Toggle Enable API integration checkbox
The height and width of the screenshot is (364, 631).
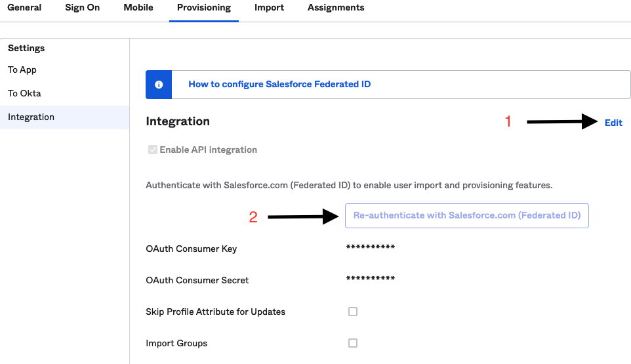[x=153, y=150]
